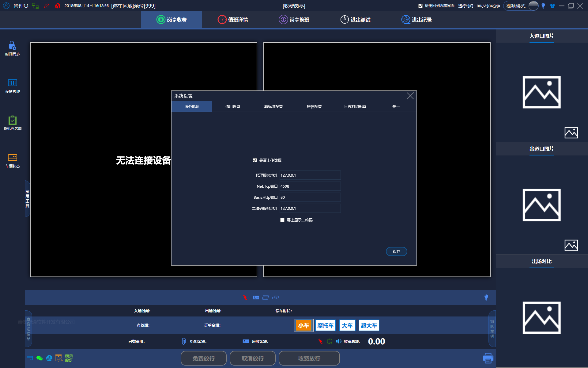Select the 小车 vehicle type
The height and width of the screenshot is (368, 588).
(304, 325)
